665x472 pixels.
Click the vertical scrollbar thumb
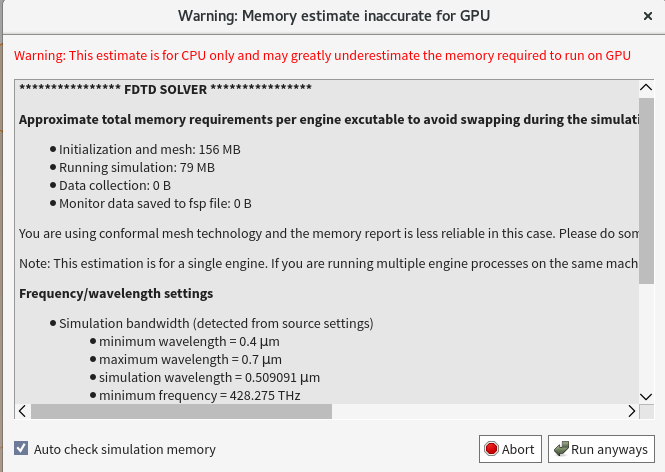click(647, 190)
